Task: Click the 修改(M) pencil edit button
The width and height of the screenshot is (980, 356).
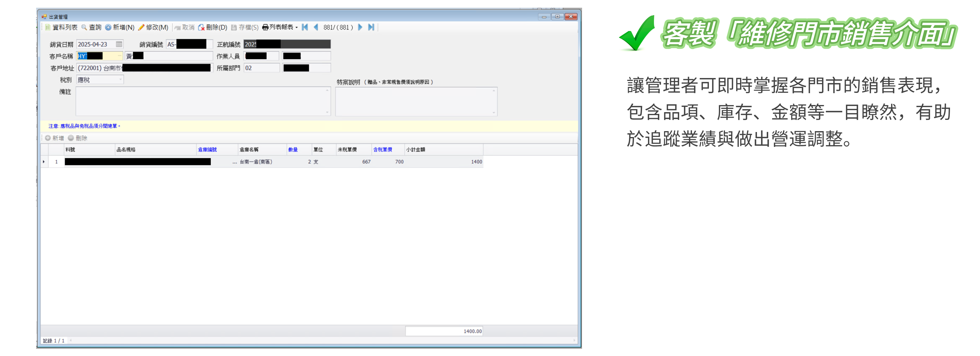Action: (153, 27)
